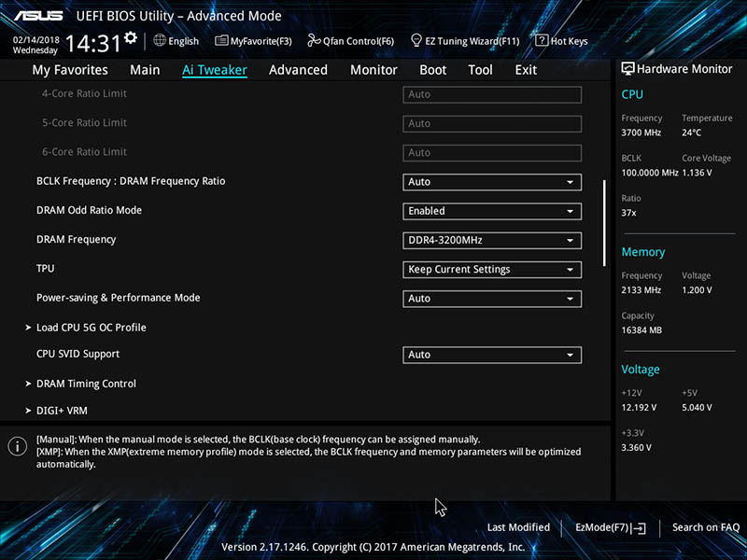Open time settings gear icon
This screenshot has width=747, height=560.
(131, 37)
